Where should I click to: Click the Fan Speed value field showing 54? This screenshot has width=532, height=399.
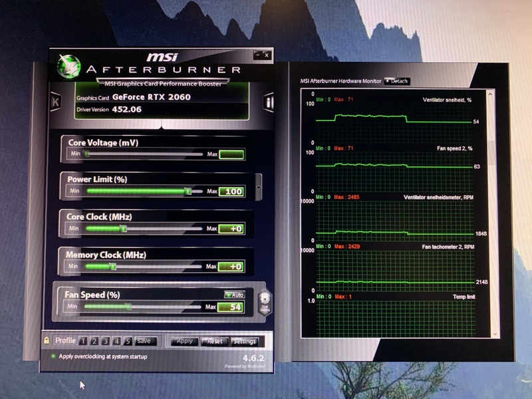pos(230,307)
